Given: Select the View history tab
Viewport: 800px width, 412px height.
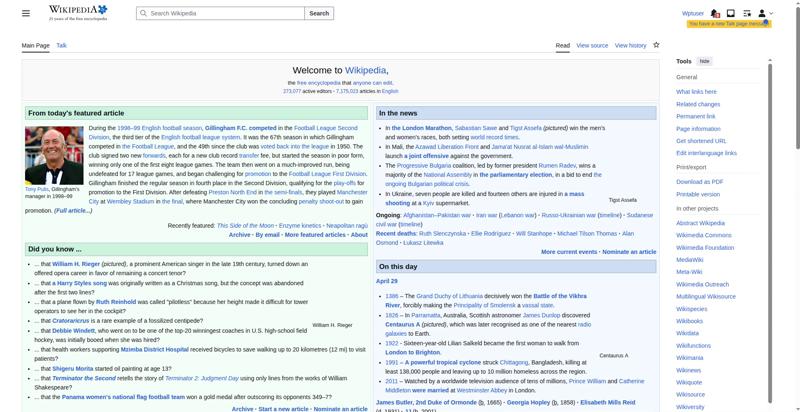Looking at the screenshot, I should click(630, 46).
